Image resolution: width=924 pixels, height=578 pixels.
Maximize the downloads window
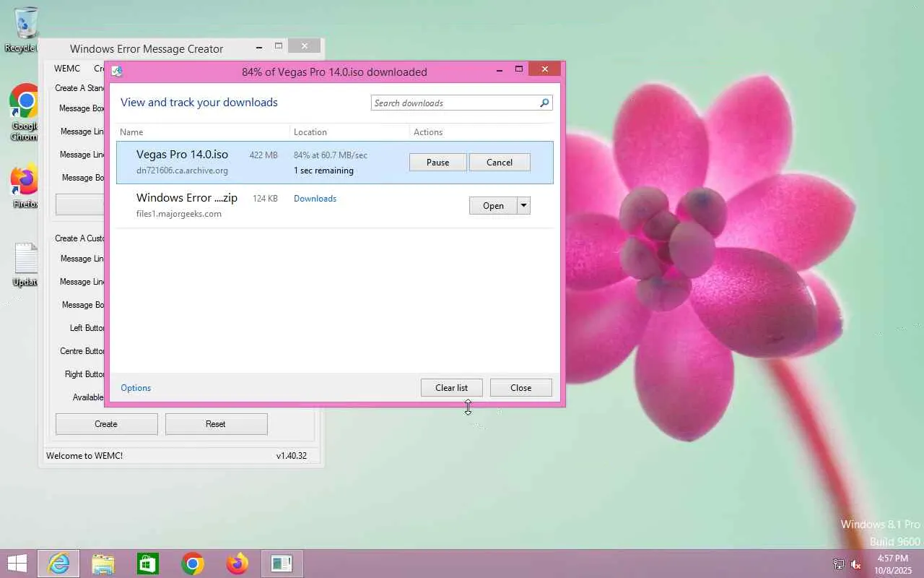[x=518, y=69]
